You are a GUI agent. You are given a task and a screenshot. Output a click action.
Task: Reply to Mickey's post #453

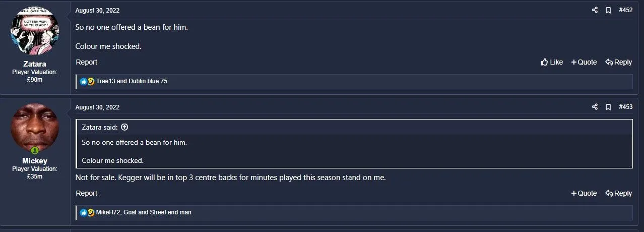click(618, 193)
